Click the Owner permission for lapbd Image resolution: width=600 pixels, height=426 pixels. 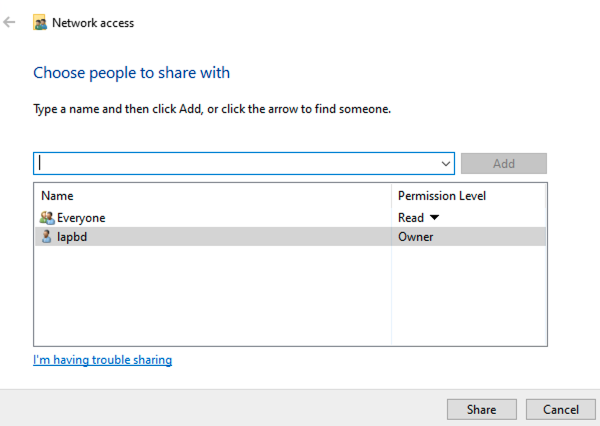pyautogui.click(x=415, y=237)
